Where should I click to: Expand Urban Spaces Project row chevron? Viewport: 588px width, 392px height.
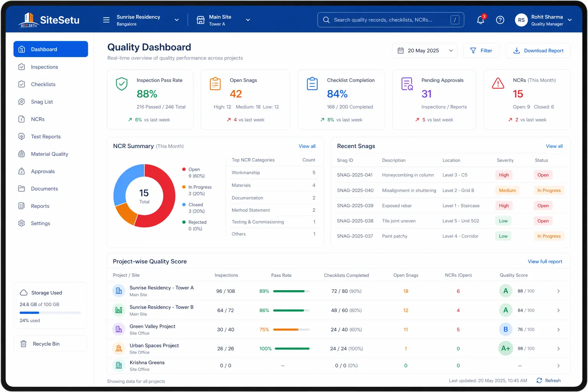tap(559, 349)
